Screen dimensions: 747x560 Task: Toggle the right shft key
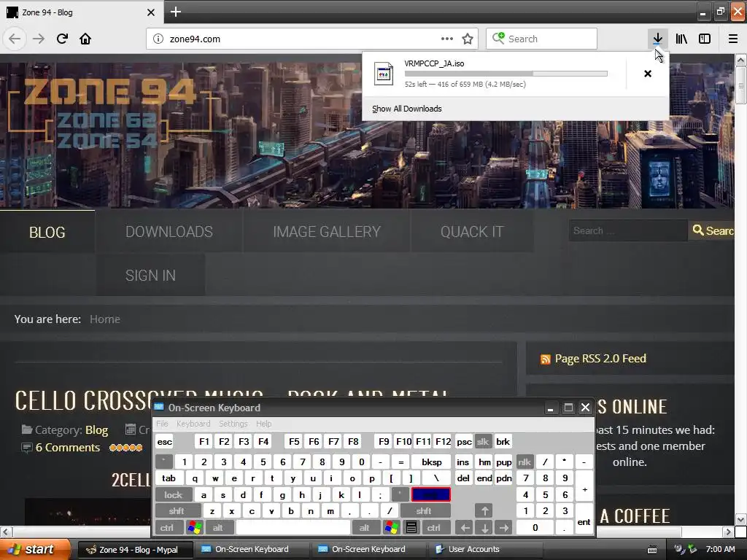click(424, 511)
